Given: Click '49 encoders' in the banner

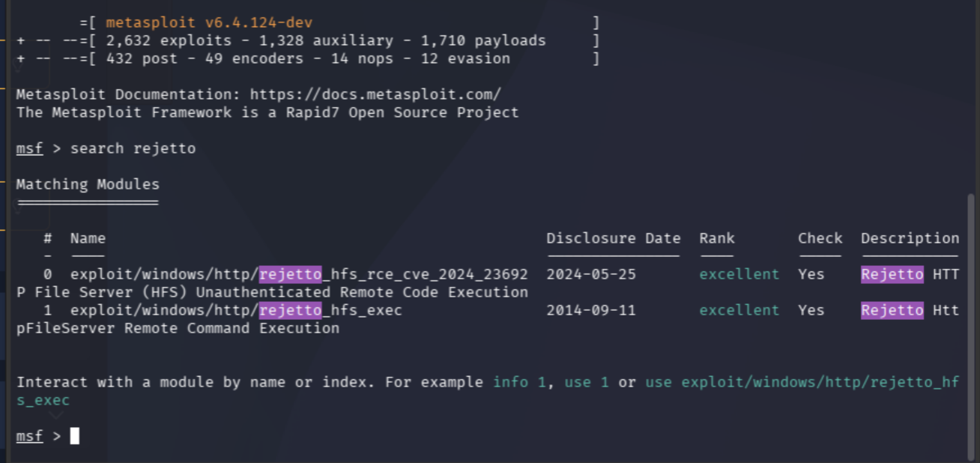Looking at the screenshot, I should 254,58.
